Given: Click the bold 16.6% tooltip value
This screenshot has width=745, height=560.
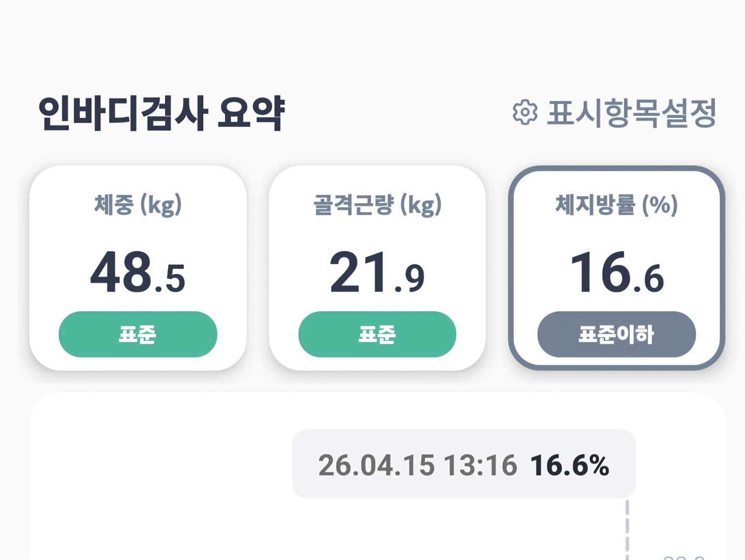Looking at the screenshot, I should coord(570,465).
